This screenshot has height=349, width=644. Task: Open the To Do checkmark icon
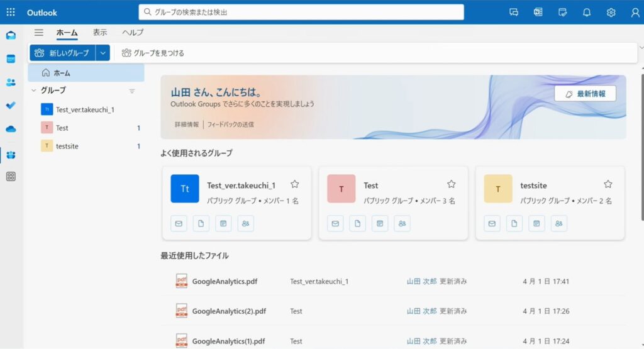11,105
